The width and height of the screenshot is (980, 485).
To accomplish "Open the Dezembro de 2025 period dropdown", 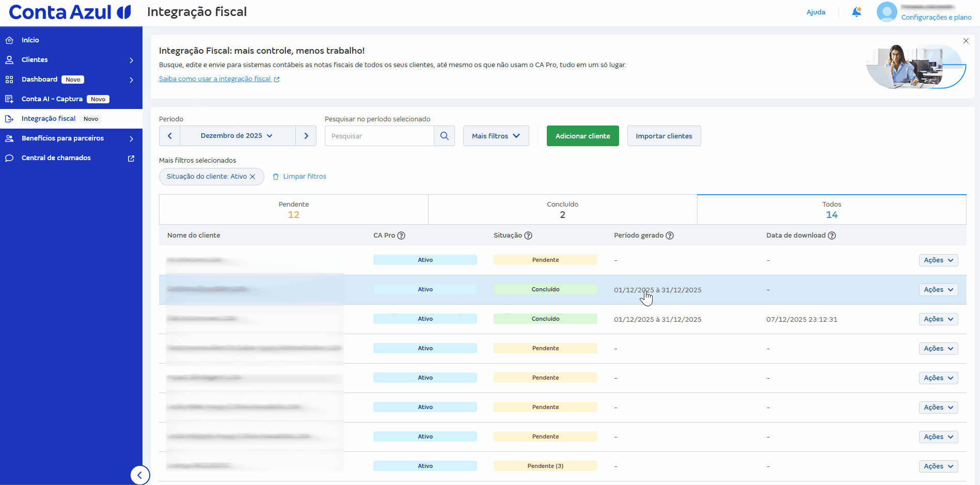I will click(237, 136).
